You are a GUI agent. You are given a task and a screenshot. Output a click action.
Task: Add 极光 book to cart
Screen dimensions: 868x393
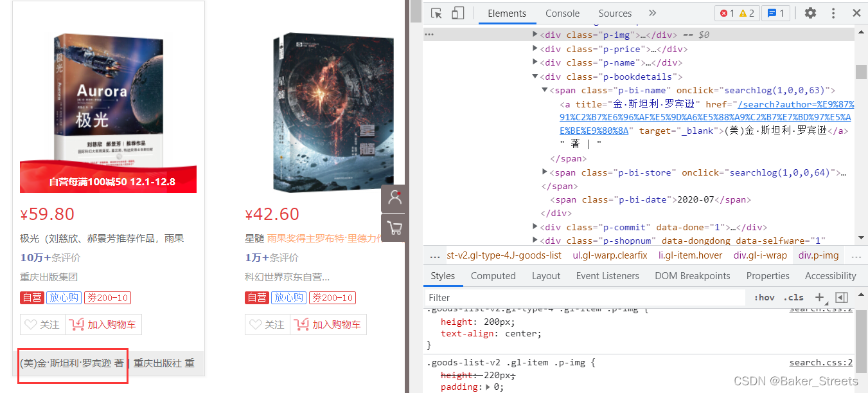coord(103,325)
